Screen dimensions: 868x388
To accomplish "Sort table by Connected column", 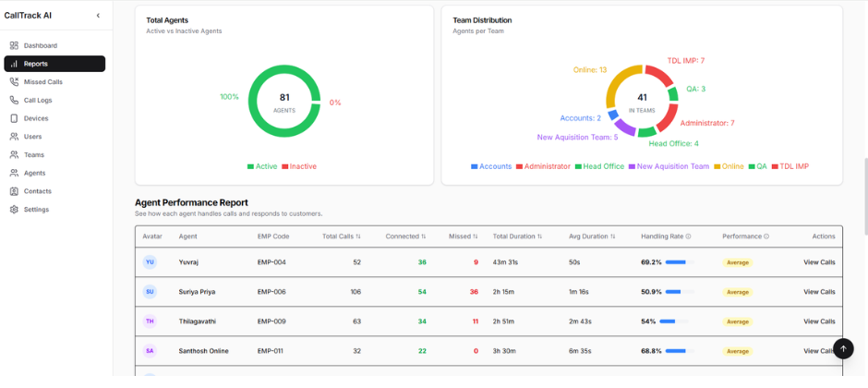I will tap(405, 236).
